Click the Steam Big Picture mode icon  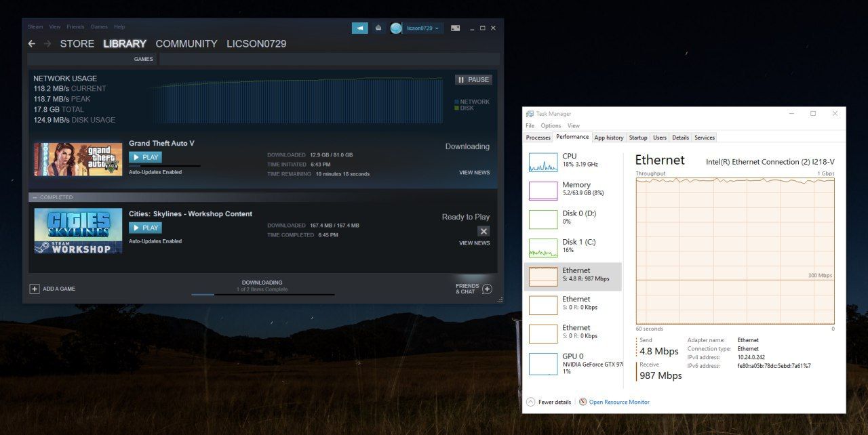456,28
